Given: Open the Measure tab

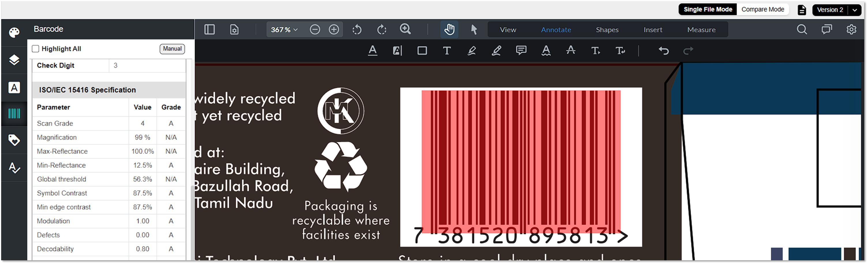Looking at the screenshot, I should pos(702,30).
